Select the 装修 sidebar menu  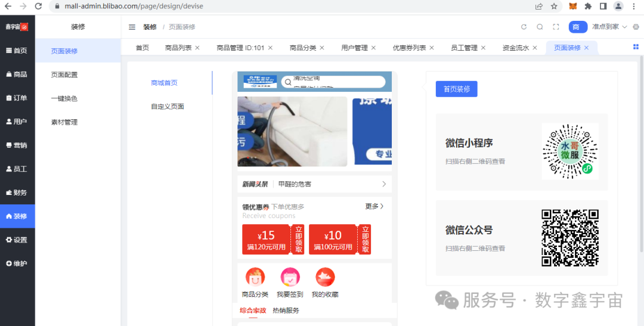point(17,216)
